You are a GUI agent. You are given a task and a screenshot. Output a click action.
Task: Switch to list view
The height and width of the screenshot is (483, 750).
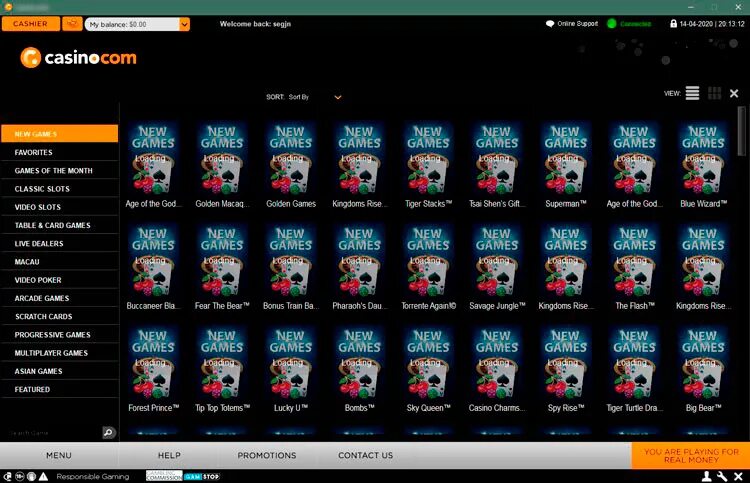click(x=692, y=93)
